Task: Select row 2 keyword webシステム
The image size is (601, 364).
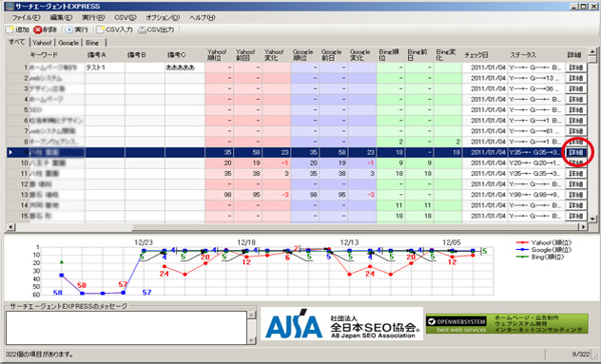Action: [x=56, y=78]
